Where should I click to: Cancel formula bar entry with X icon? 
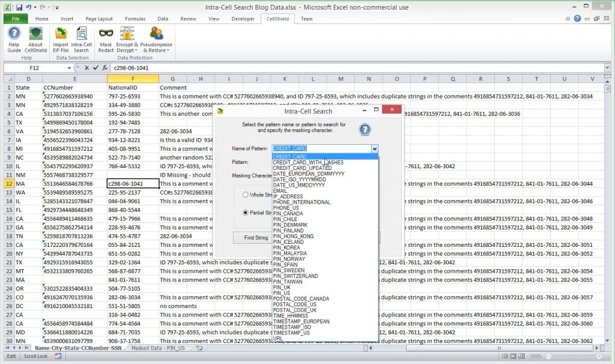(x=86, y=68)
